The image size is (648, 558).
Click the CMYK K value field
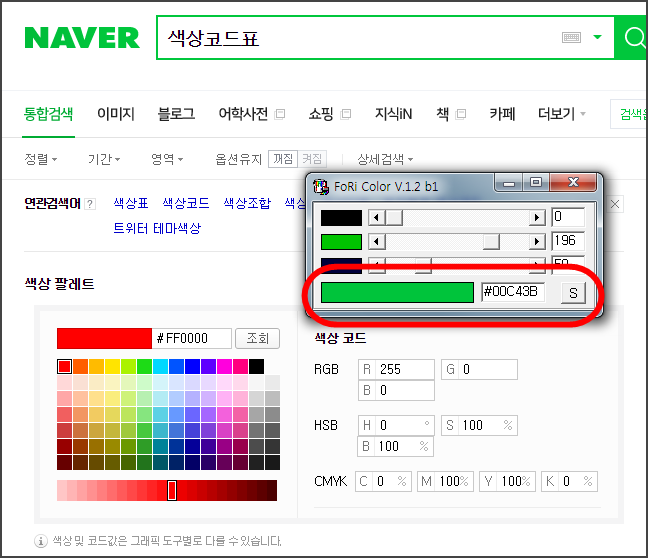coord(569,482)
